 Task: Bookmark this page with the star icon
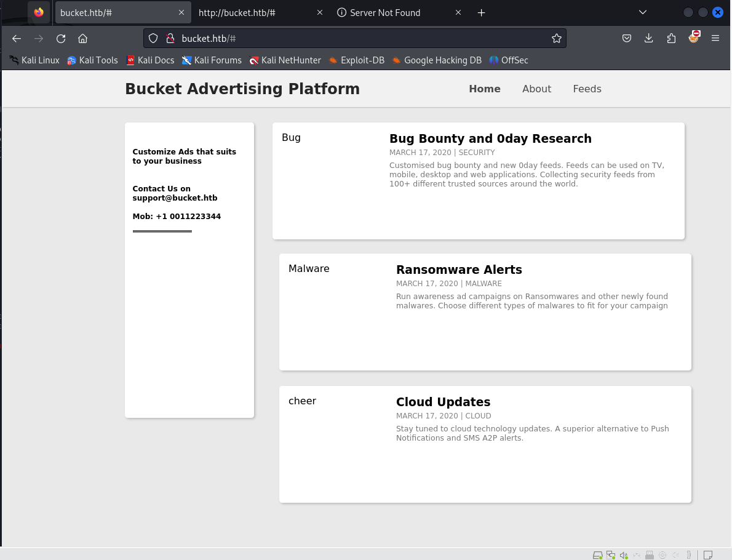(x=557, y=38)
